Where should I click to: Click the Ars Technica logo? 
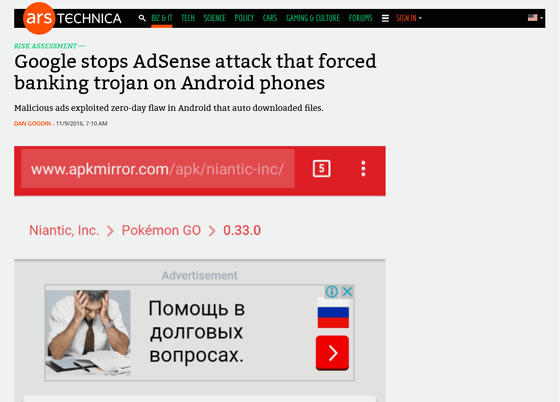coord(72,18)
